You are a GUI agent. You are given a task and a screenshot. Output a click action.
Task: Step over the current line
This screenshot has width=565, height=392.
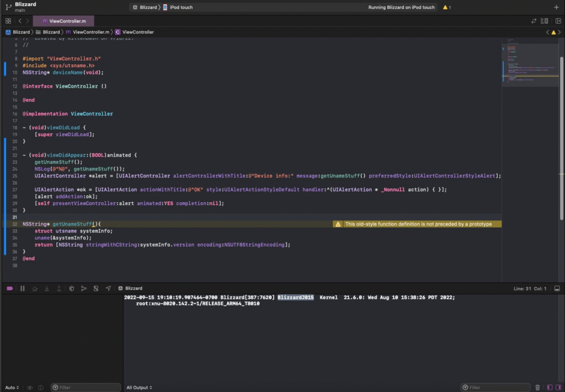[35, 288]
